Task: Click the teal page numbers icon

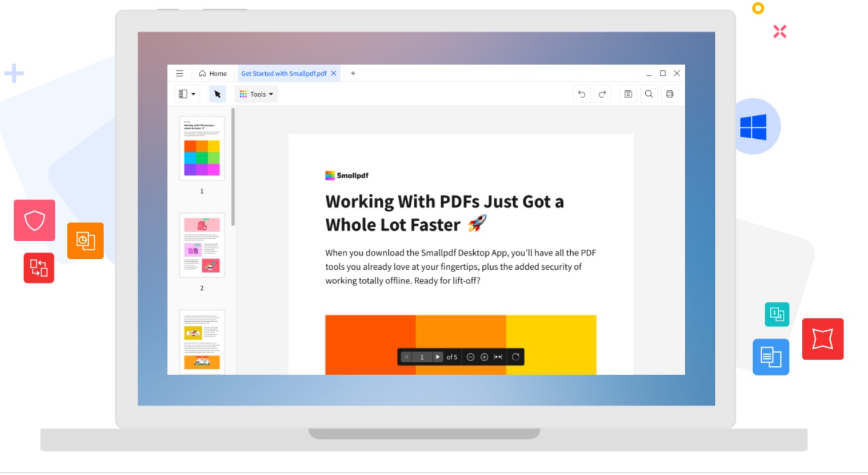Action: pos(777,314)
